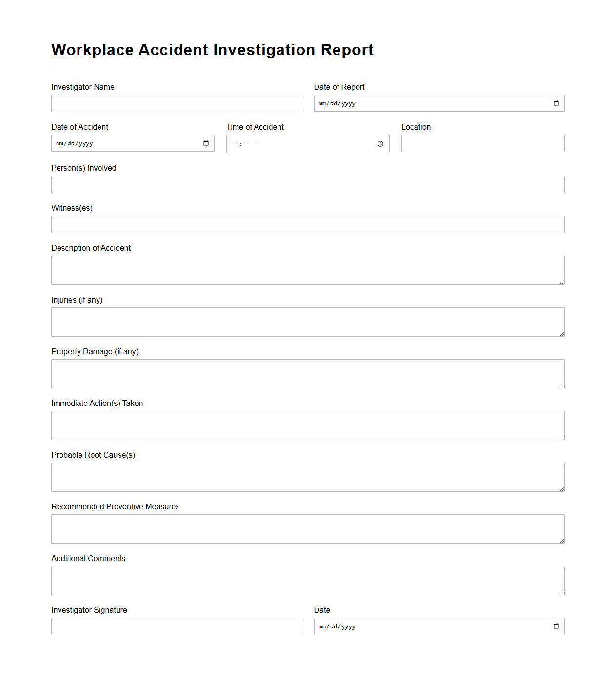Viewport: 616px width, 687px height.
Task: Click the Investigator Name input field
Action: (x=177, y=103)
